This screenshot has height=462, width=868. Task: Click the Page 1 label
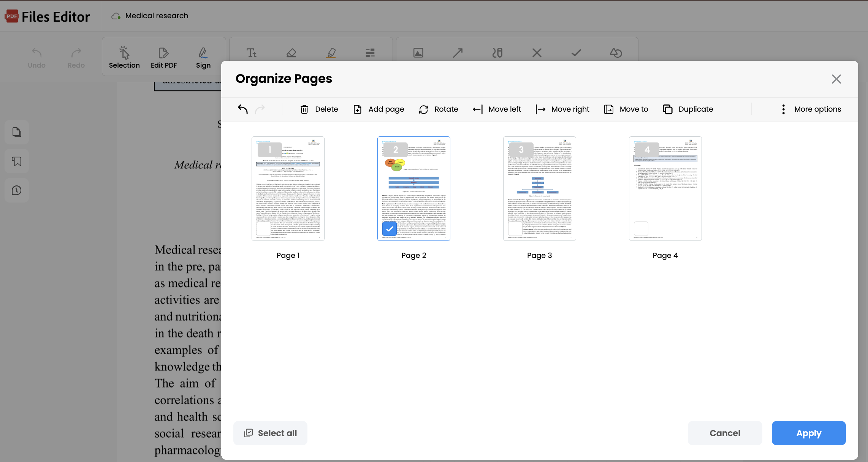(288, 256)
